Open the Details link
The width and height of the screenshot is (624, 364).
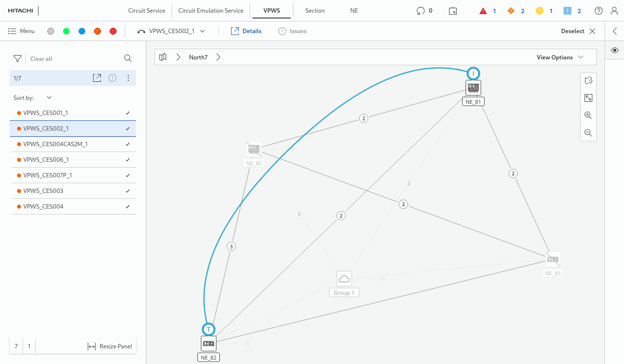tap(246, 31)
